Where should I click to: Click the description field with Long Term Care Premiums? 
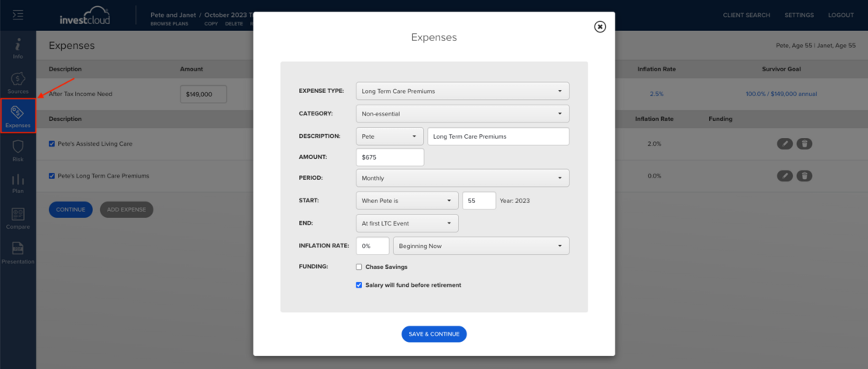tap(498, 136)
